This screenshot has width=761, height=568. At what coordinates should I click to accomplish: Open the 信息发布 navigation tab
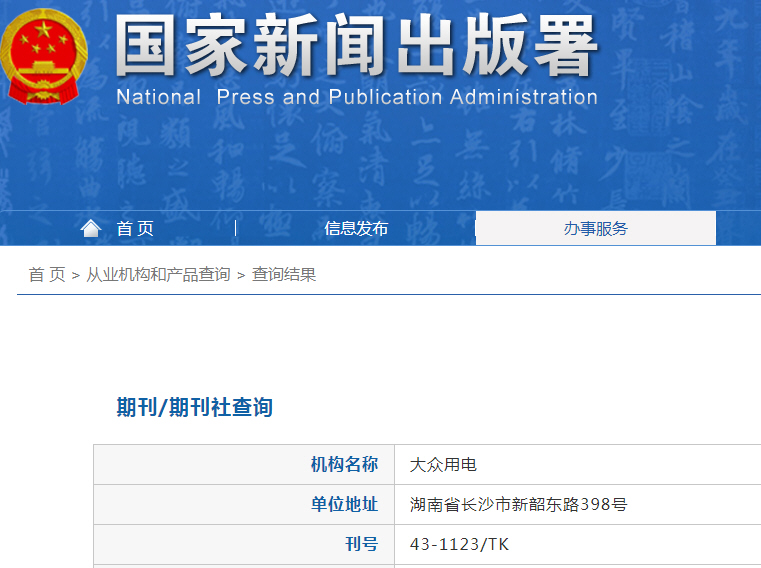[x=356, y=228]
